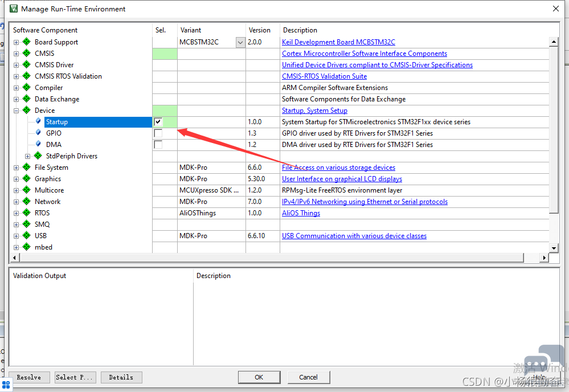Click the blue Startup component icon
The image size is (569, 392).
point(38,121)
